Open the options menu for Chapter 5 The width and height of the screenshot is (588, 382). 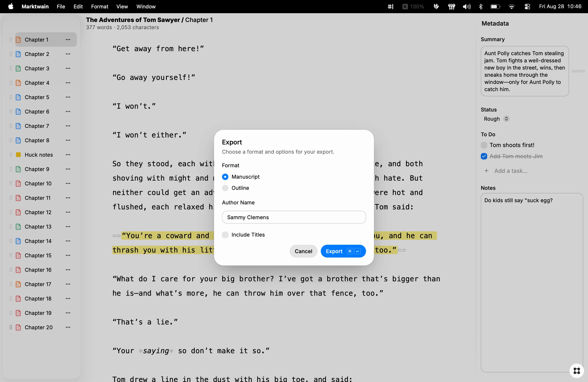[x=68, y=97]
